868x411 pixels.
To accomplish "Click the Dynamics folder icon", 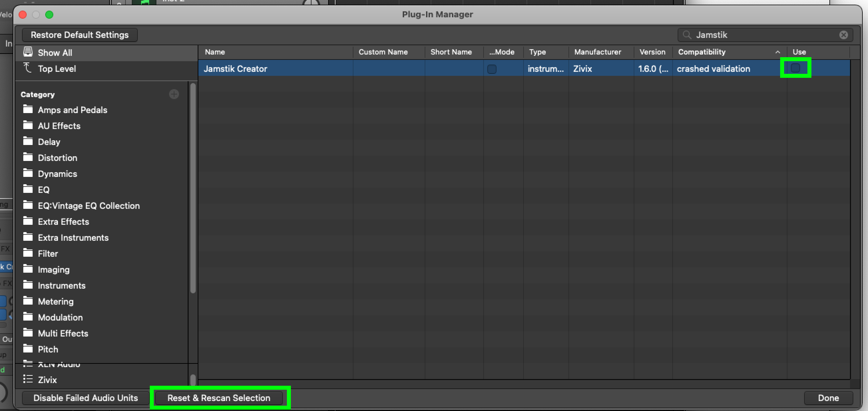I will (28, 173).
